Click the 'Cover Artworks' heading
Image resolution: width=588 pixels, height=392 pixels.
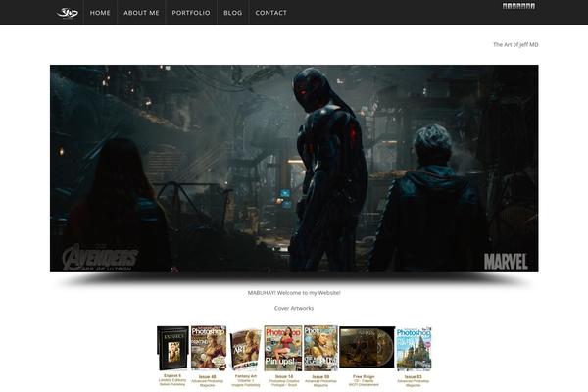click(294, 308)
